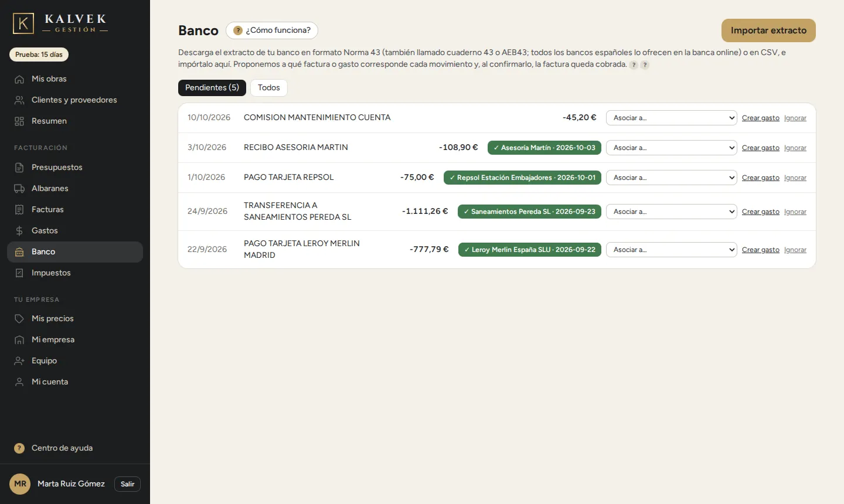Expand Asociar dropdown for Leroy Merlin payment
The image size is (844, 504).
click(x=671, y=250)
